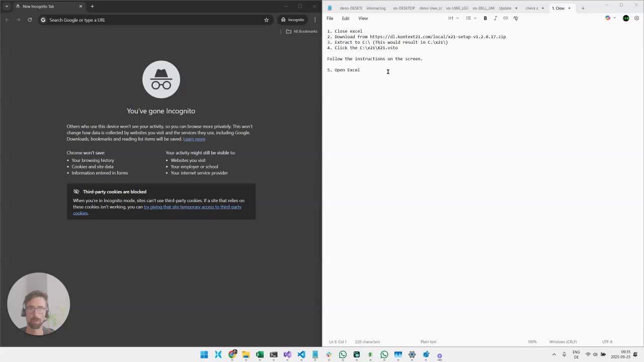This screenshot has width=644, height=362.
Task: Reload the Chrome page
Action: pos(30,20)
